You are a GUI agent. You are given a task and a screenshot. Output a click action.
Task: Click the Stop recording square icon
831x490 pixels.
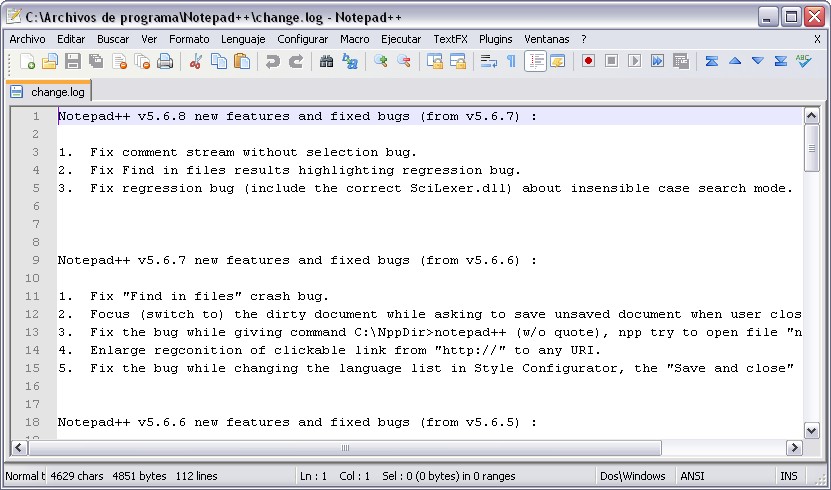(612, 61)
